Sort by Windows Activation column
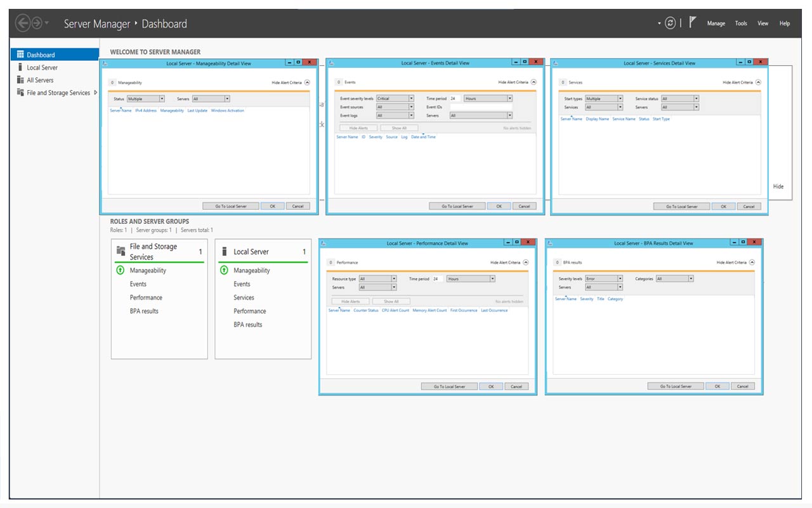The width and height of the screenshot is (812, 508). point(227,111)
